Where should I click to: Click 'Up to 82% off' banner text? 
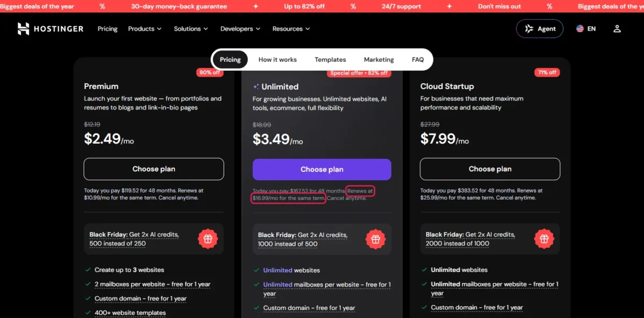pos(304,6)
